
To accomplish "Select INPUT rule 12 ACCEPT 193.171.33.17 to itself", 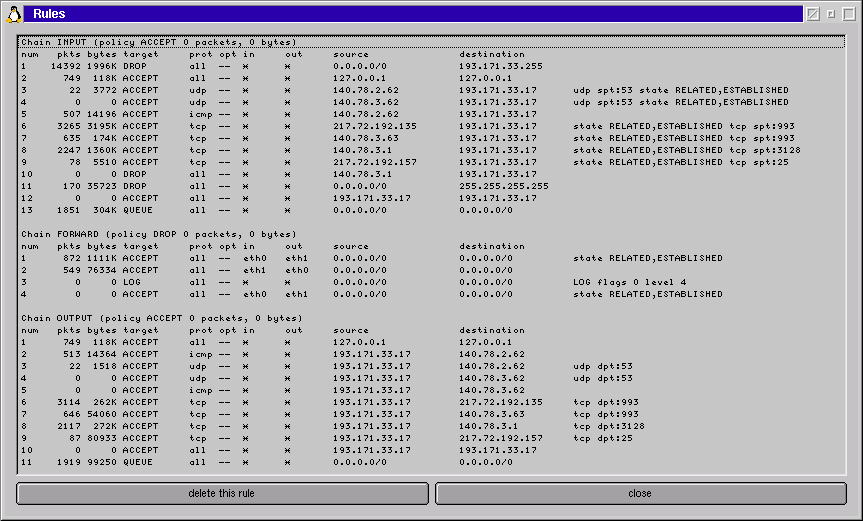I will [x=432, y=198].
